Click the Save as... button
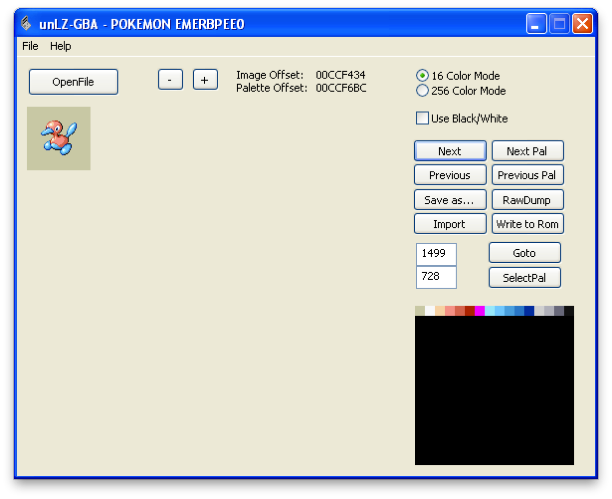The width and height of the screenshot is (612, 499). (450, 200)
